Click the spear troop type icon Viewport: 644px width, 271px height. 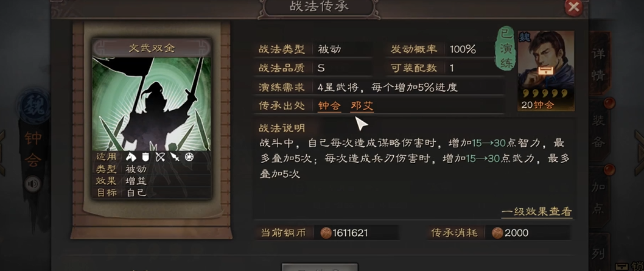175,157
